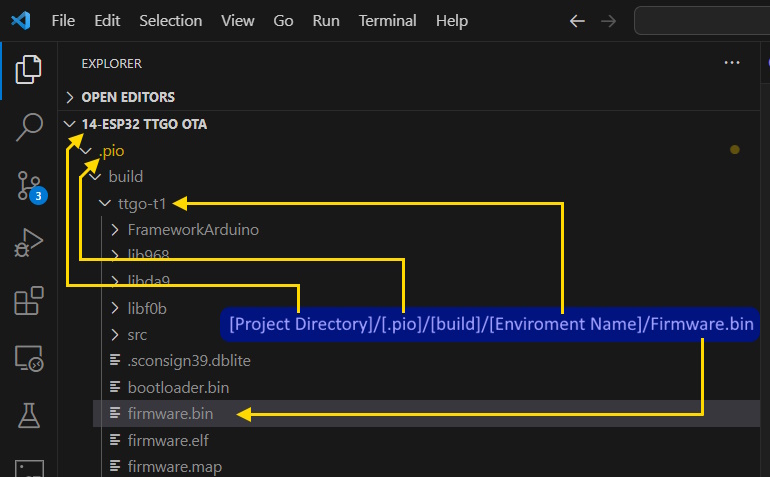Open the Search view icon
The width and height of the screenshot is (770, 477).
29,127
